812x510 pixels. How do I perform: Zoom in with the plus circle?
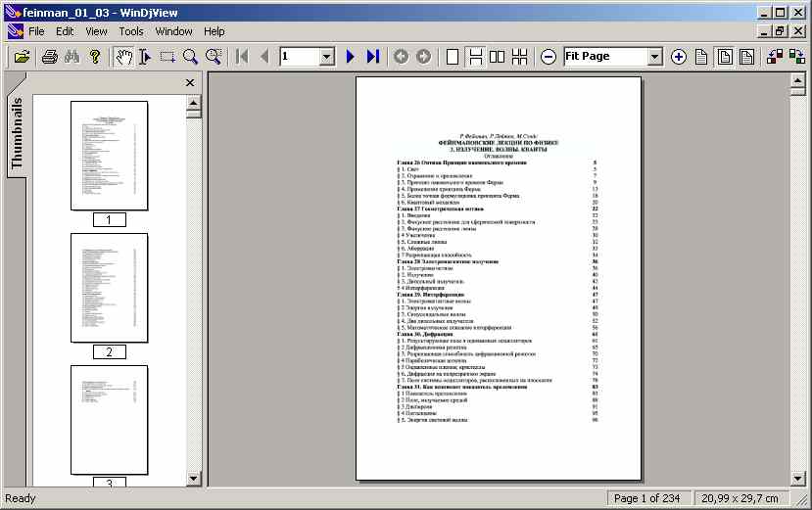click(679, 57)
